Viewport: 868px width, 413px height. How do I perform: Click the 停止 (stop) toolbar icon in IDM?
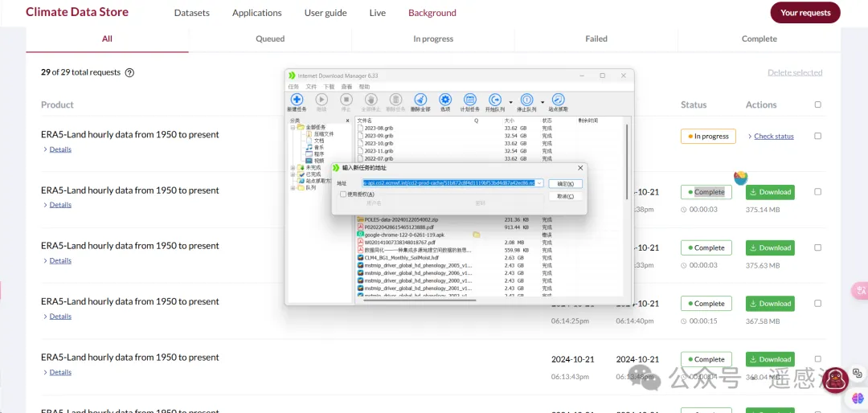tap(346, 100)
